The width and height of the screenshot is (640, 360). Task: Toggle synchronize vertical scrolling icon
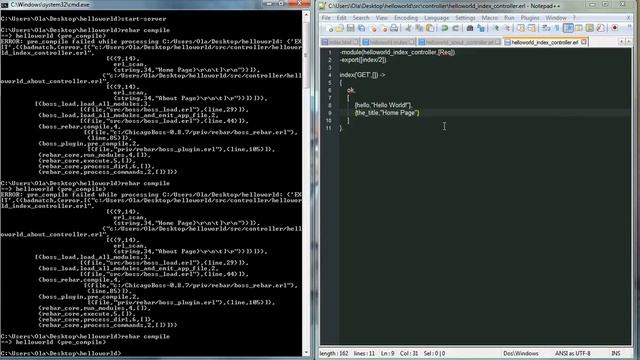(521, 28)
